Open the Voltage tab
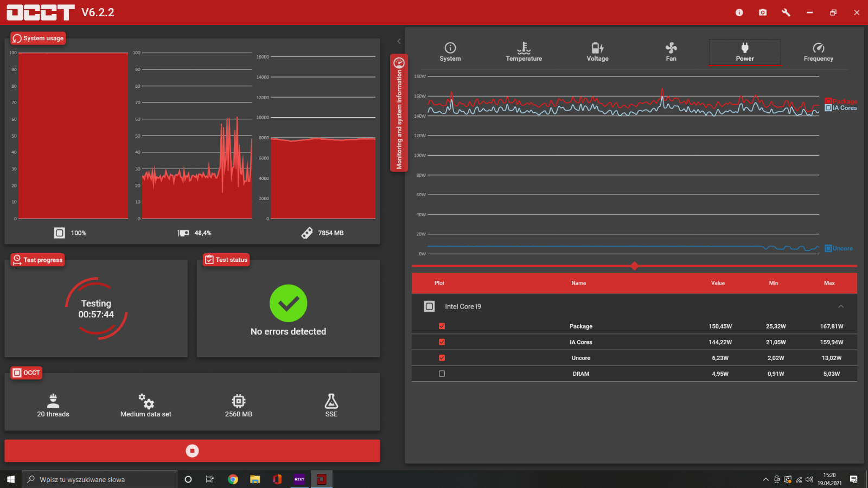This screenshot has width=868, height=488. tap(597, 52)
